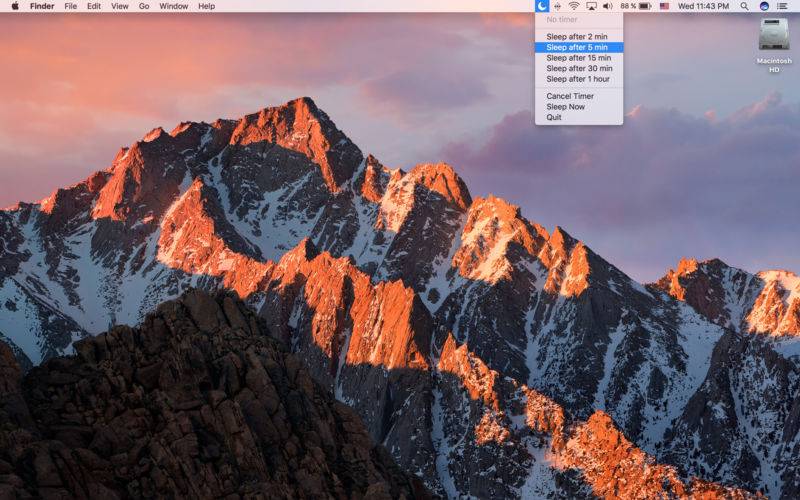Choose Sleep after 15 min
This screenshot has width=800, height=500.
click(579, 58)
